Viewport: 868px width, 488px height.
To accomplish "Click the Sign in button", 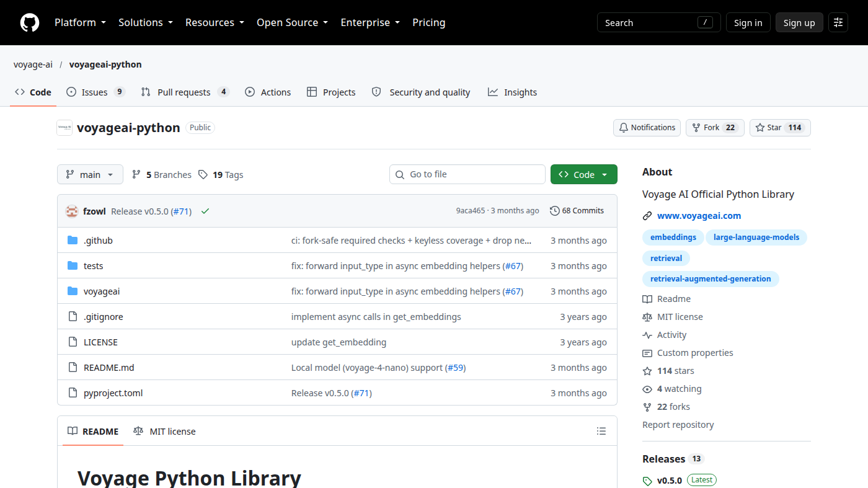I will point(748,22).
